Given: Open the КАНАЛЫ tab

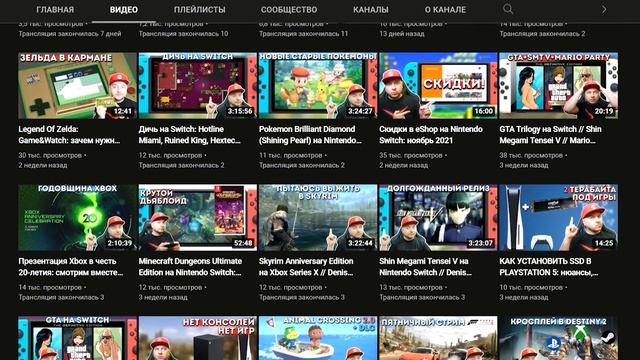Looking at the screenshot, I should point(371,9).
